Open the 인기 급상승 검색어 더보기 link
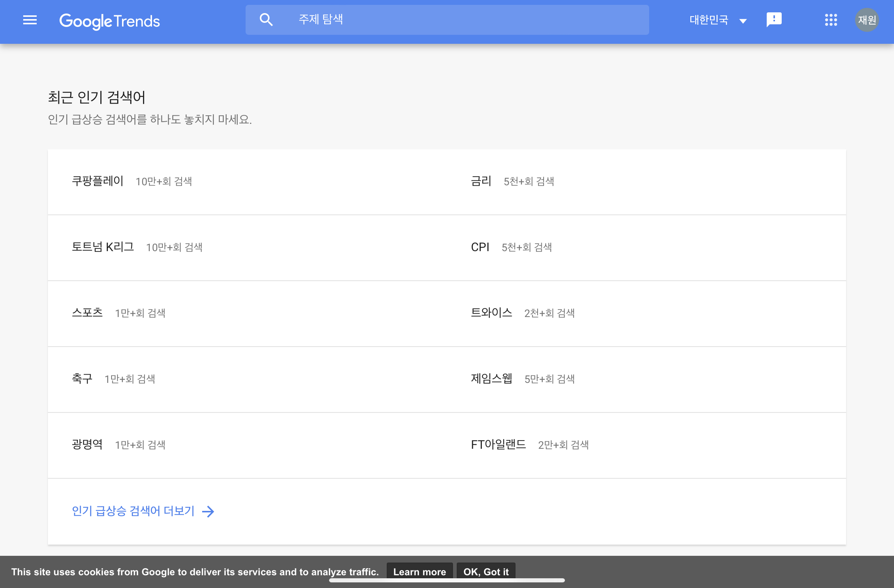 click(x=133, y=511)
